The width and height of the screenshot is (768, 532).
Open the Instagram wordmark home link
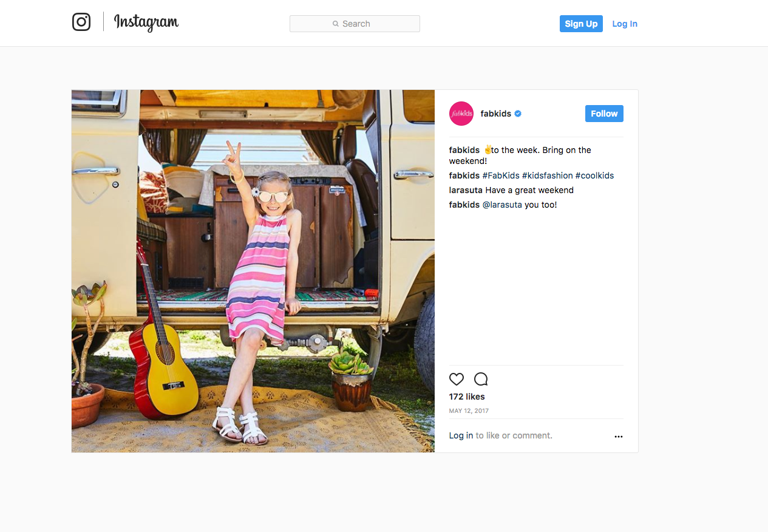146,22
